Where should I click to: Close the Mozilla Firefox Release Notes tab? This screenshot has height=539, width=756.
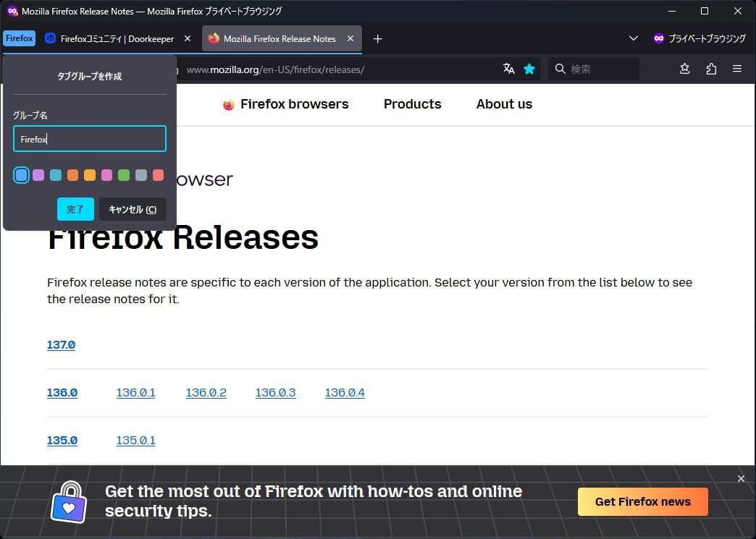coord(350,38)
